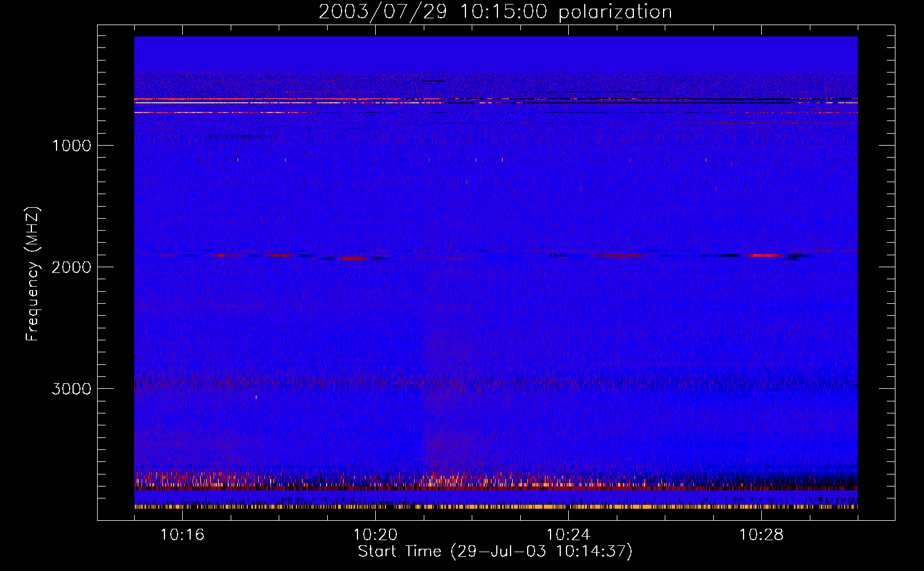
Task: Click the 'Start Time (29-Jul-03 10:14:37)' label
Action: (x=495, y=552)
